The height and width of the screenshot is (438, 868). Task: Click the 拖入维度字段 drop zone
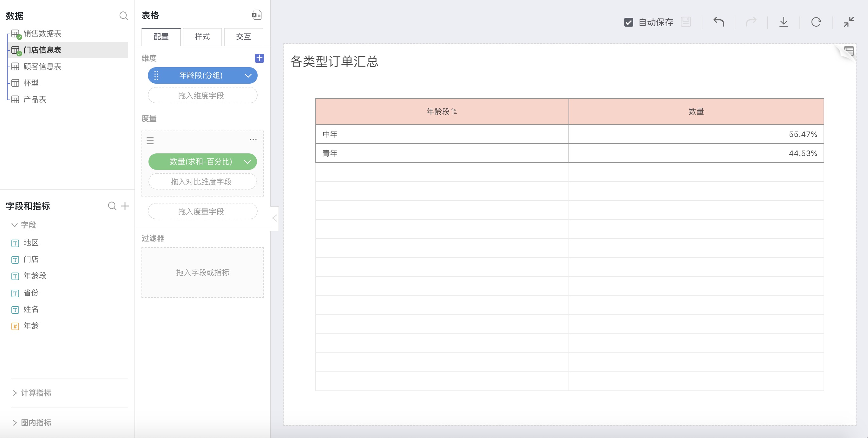click(x=202, y=96)
